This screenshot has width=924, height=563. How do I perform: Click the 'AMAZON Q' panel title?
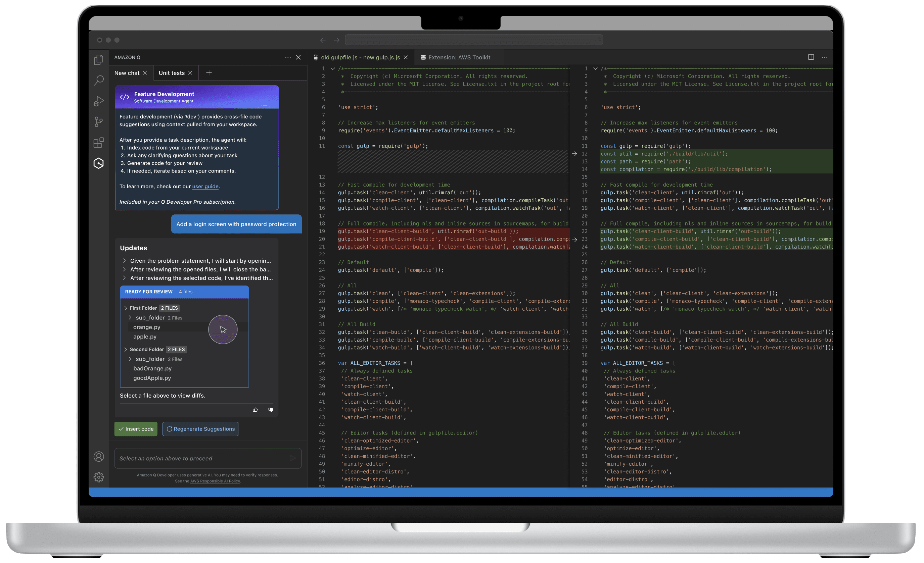click(x=127, y=57)
